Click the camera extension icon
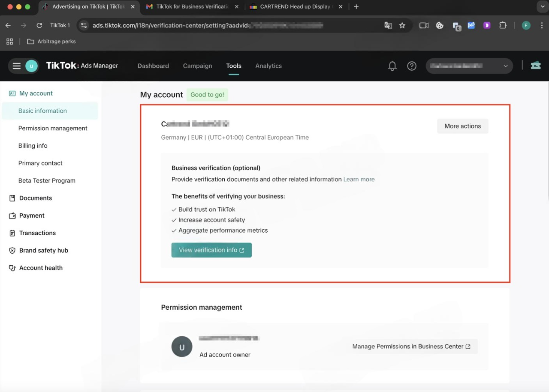The width and height of the screenshot is (549, 392). click(424, 25)
